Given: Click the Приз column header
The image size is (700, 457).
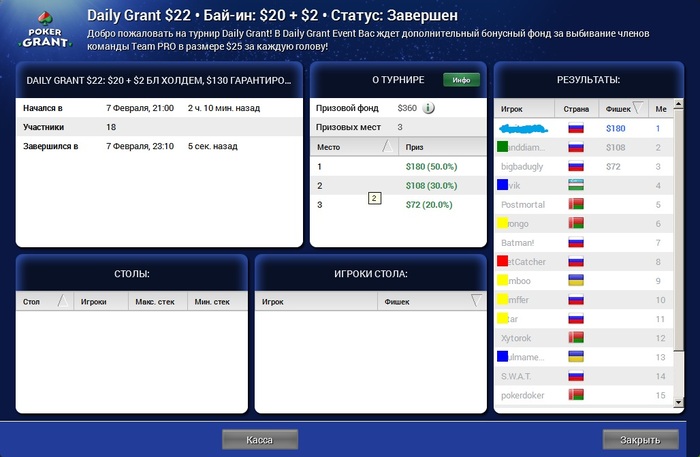Looking at the screenshot, I should tap(414, 147).
